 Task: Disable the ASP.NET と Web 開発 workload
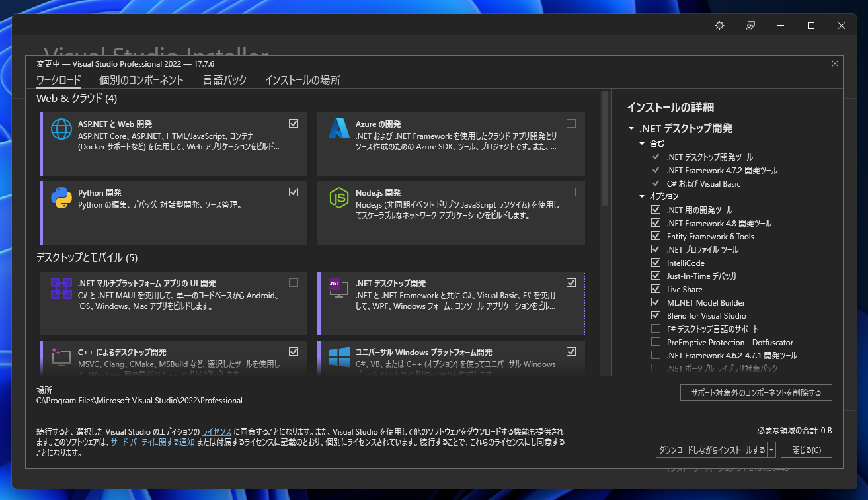(293, 123)
